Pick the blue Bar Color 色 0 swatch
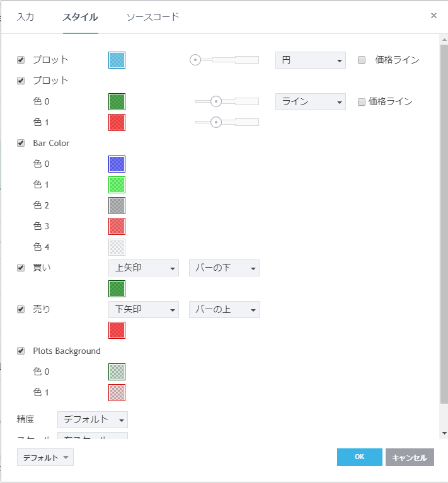The image size is (448, 483). click(117, 164)
